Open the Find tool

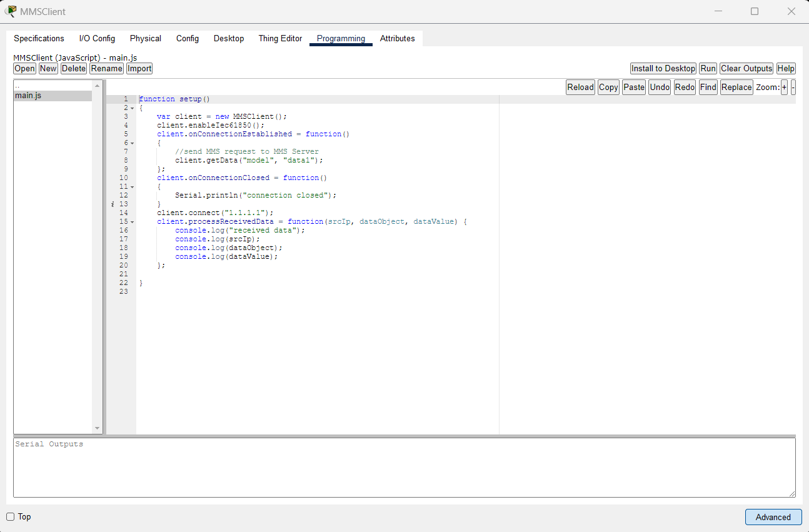(708, 87)
